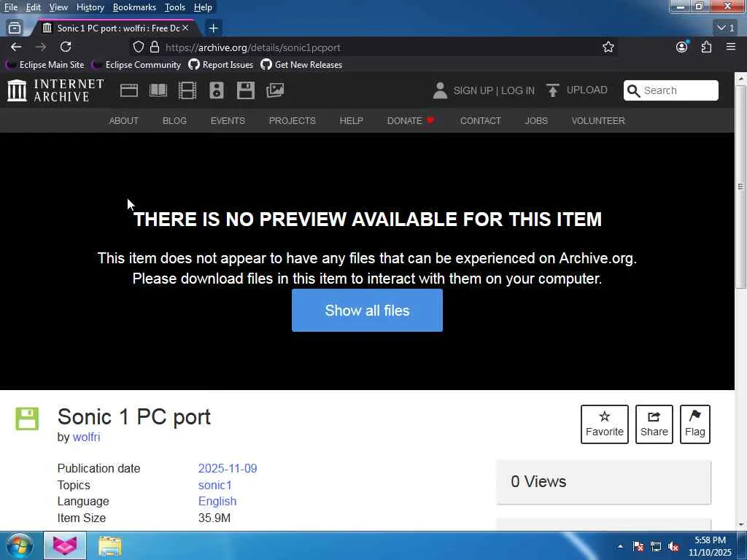The height and width of the screenshot is (560, 747).
Task: Open a new tab with plus icon
Action: click(x=214, y=28)
